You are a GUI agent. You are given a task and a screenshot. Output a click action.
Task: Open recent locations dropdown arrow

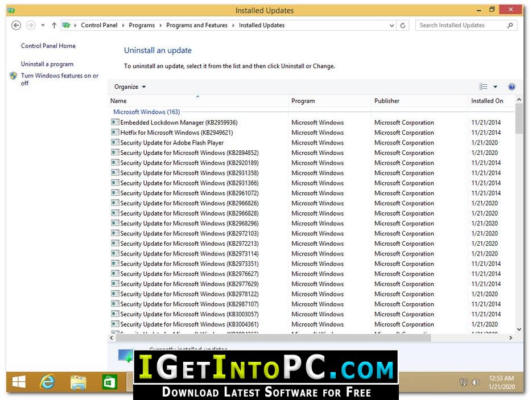point(43,26)
